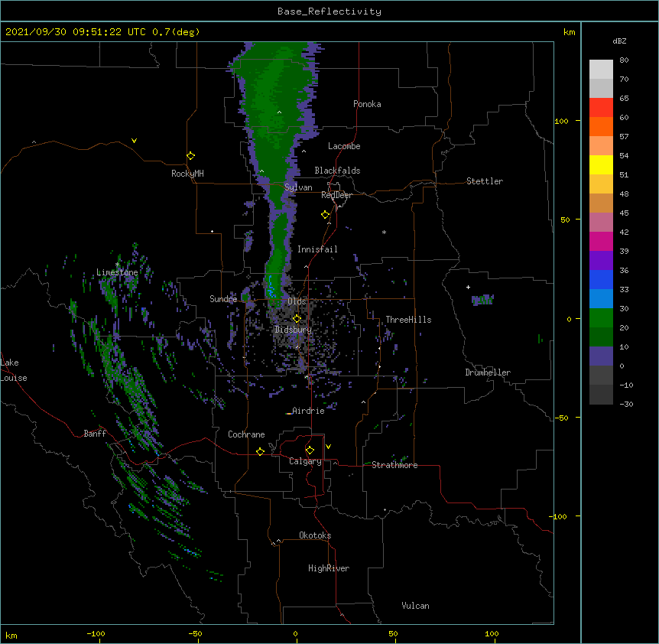Click the dBZ legend heading

pyautogui.click(x=619, y=41)
